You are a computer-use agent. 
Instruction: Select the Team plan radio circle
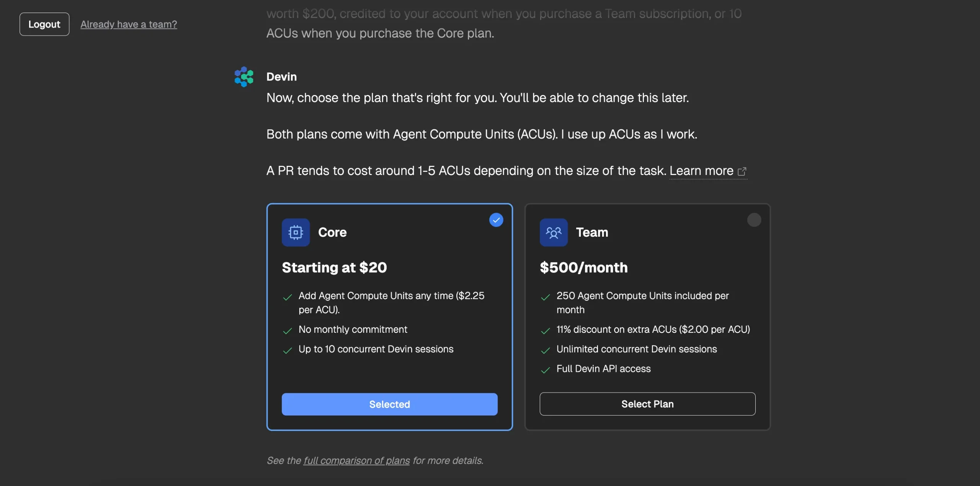[x=754, y=220]
